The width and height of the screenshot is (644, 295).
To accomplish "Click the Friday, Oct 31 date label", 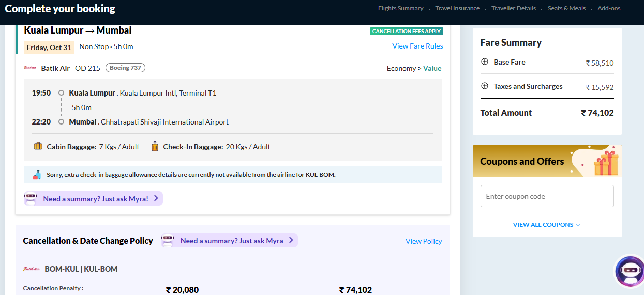I will [49, 48].
